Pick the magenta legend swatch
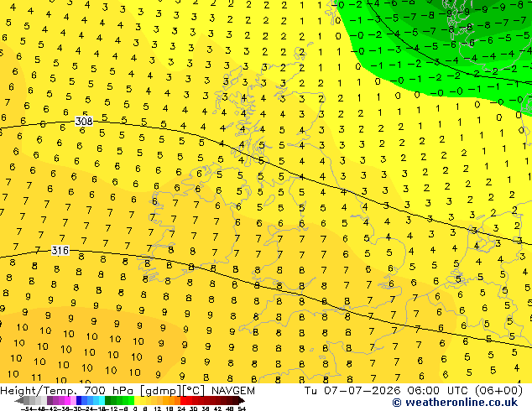Screen dimensions: 532x411 pos(67,400)
